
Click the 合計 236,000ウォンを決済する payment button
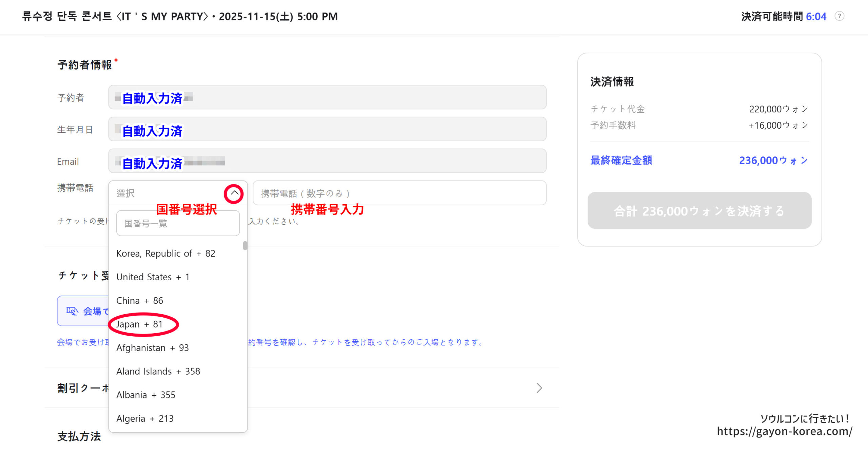click(x=699, y=210)
